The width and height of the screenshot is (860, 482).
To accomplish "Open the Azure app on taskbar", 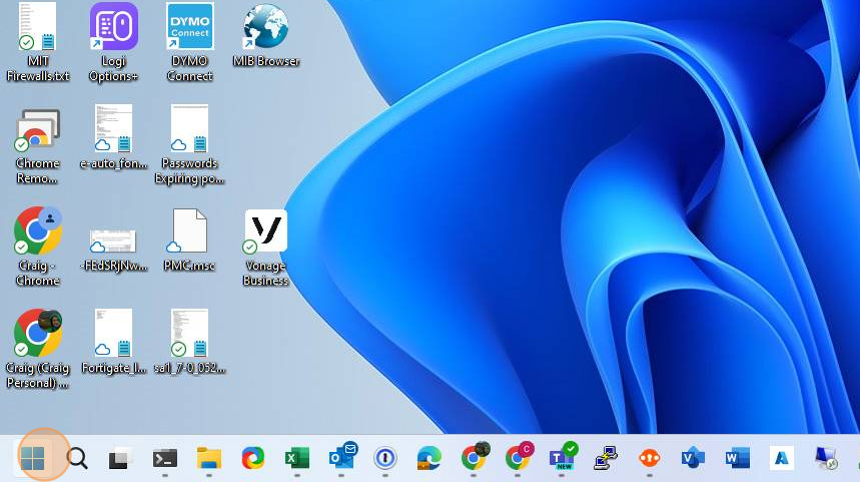I will (782, 458).
